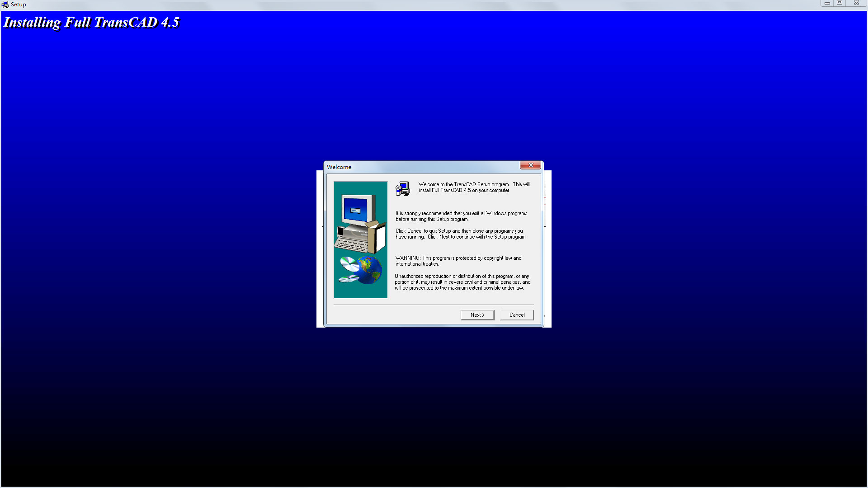Click the small setup computer icon beside the welcome text
The image size is (868, 488).
click(403, 188)
